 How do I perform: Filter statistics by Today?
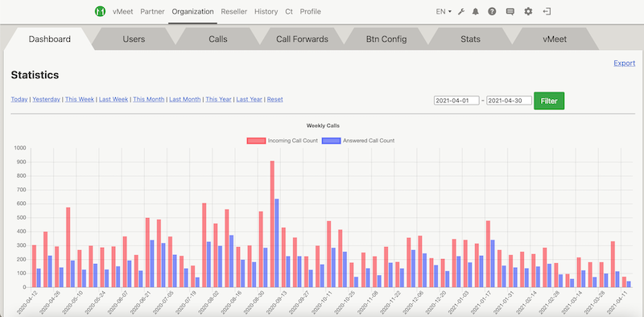[x=19, y=100]
